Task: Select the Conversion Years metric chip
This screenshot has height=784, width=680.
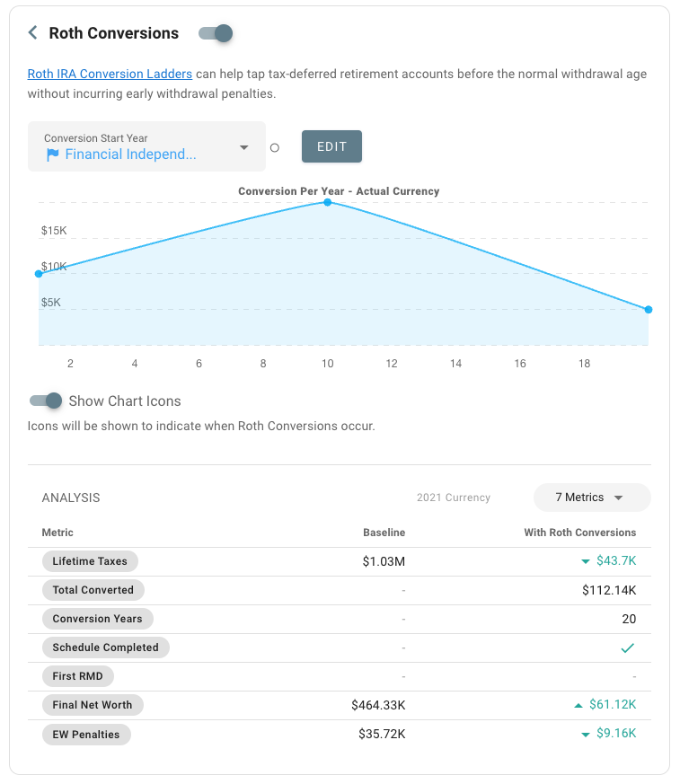Action: pyautogui.click(x=97, y=619)
